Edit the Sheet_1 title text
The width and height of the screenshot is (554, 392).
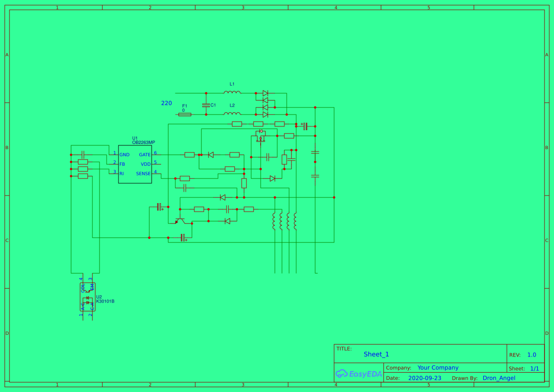tap(376, 354)
